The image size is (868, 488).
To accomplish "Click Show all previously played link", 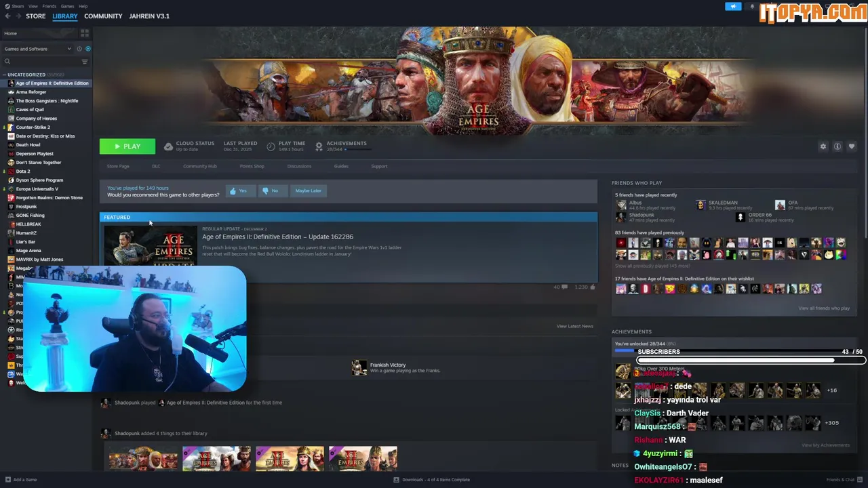I will [652, 266].
